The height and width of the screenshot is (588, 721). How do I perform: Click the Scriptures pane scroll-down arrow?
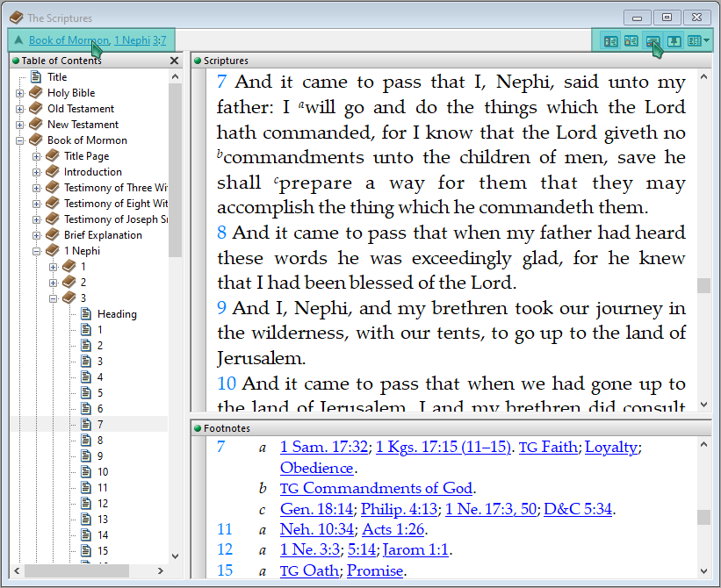[x=703, y=405]
